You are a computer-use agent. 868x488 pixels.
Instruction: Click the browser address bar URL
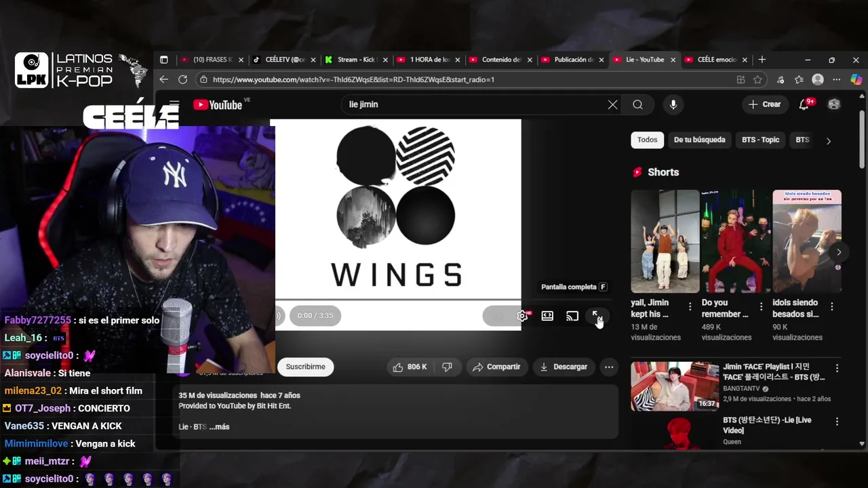pos(353,79)
